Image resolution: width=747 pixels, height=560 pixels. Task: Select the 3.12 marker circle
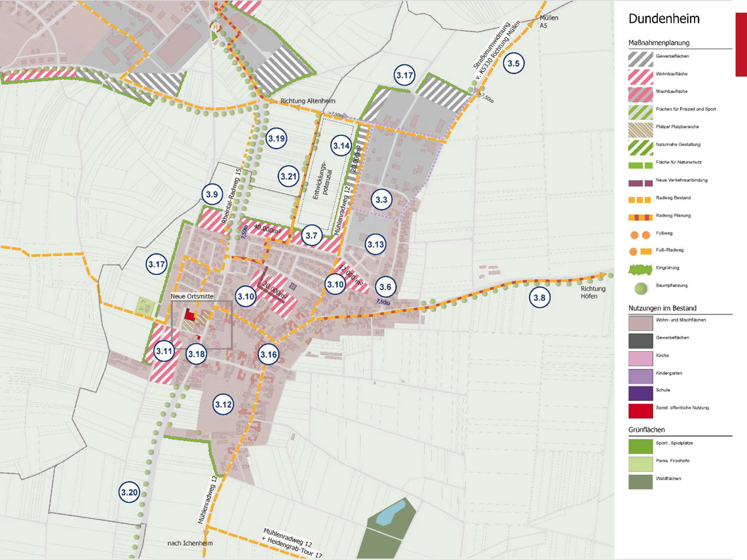pos(223,405)
